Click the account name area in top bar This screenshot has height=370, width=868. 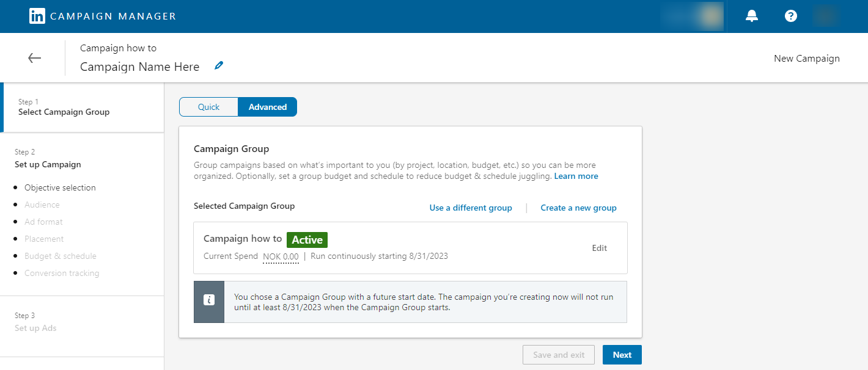click(x=691, y=16)
